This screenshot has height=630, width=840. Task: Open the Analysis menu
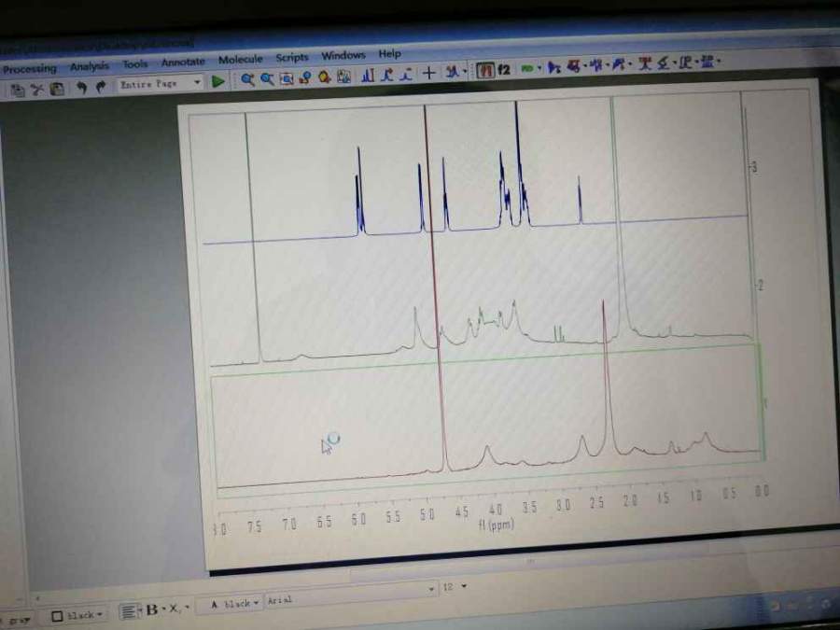pos(90,66)
